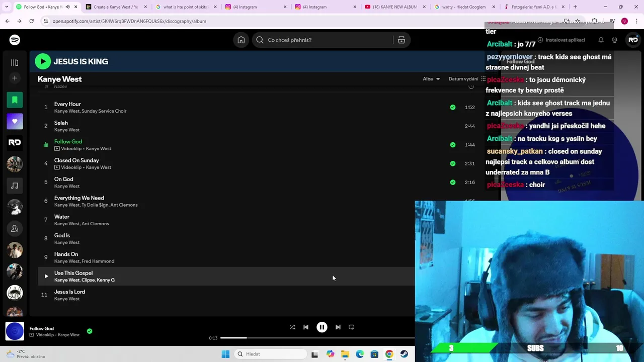Open now playing album cover thumbnail
This screenshot has height=362, width=644.
15,331
